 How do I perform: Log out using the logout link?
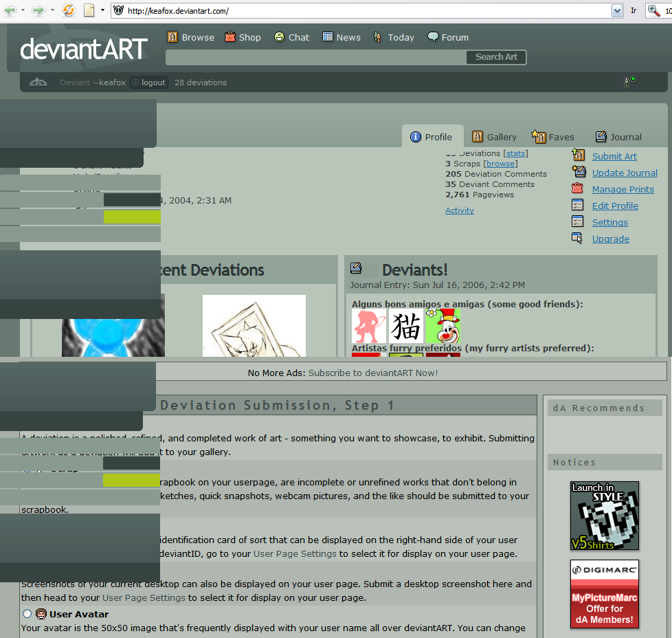click(x=153, y=82)
